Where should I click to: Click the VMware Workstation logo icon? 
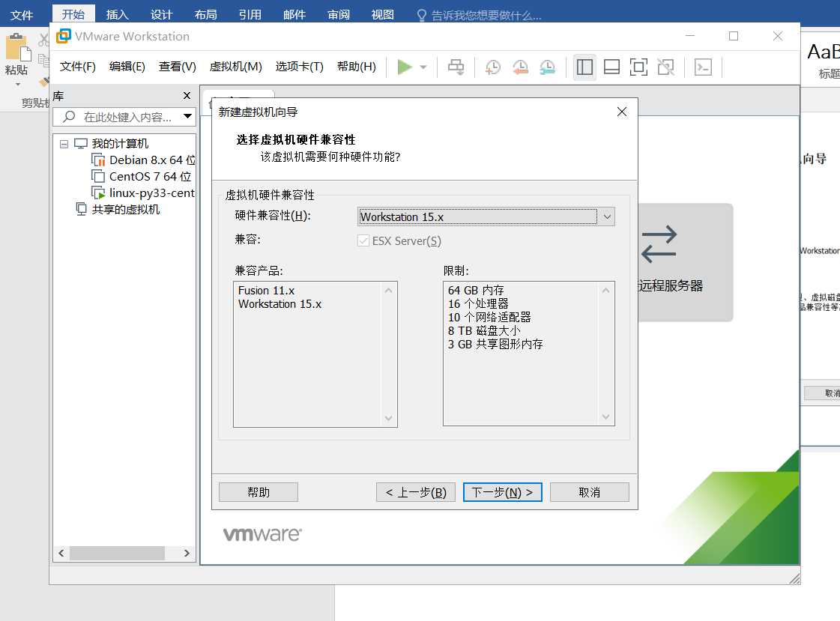[x=63, y=36]
